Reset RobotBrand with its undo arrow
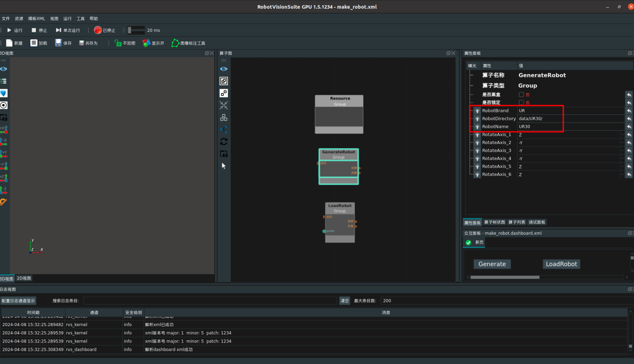Image resolution: width=634 pixels, height=364 pixels. tap(629, 111)
